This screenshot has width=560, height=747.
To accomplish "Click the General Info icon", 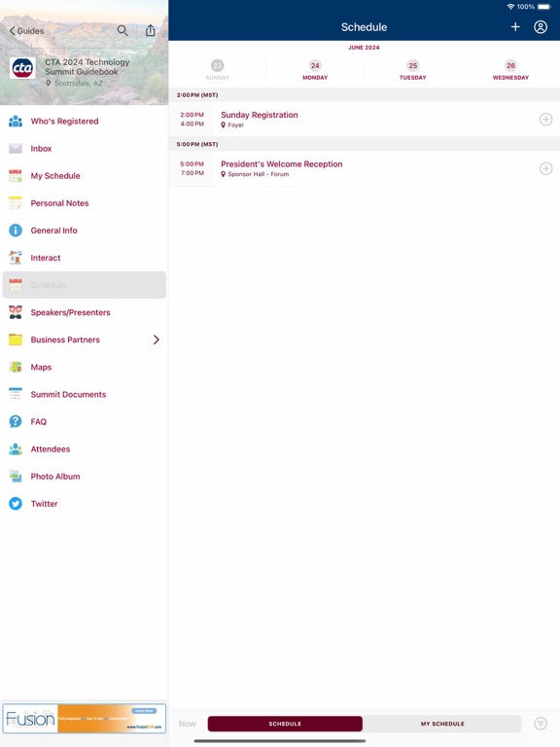I will pos(16,231).
